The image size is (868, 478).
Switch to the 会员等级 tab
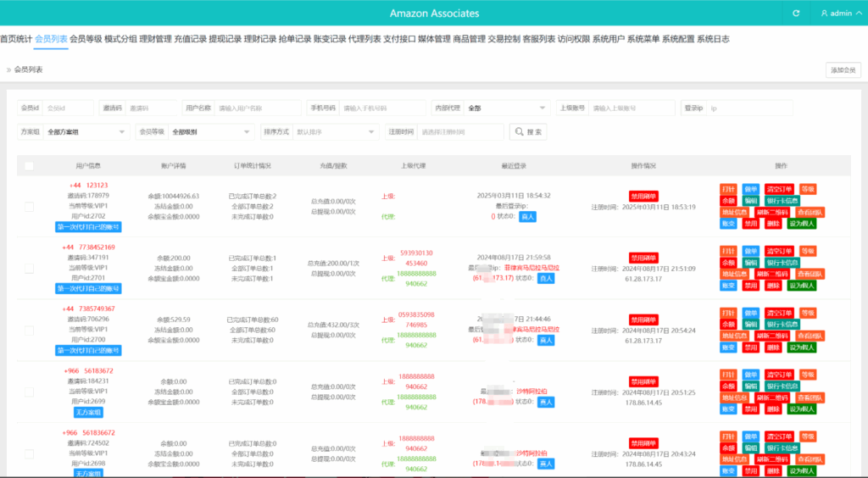[x=86, y=39]
